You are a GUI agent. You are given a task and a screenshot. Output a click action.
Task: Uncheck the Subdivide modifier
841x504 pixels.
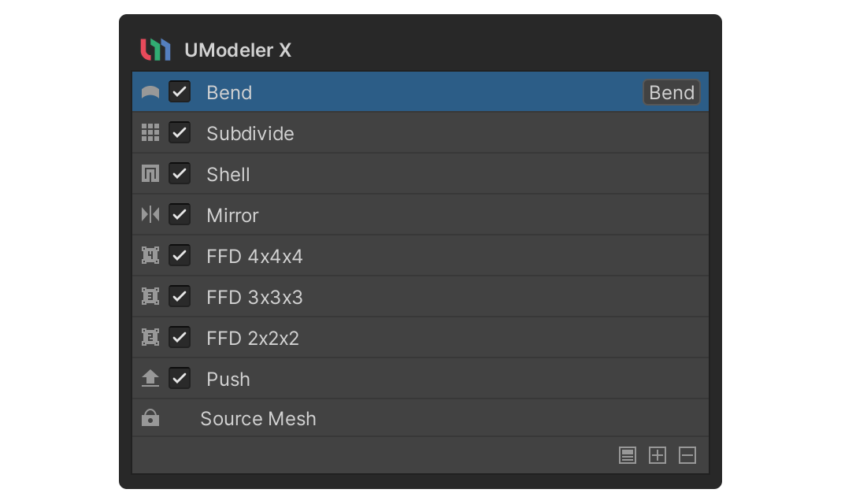click(180, 133)
